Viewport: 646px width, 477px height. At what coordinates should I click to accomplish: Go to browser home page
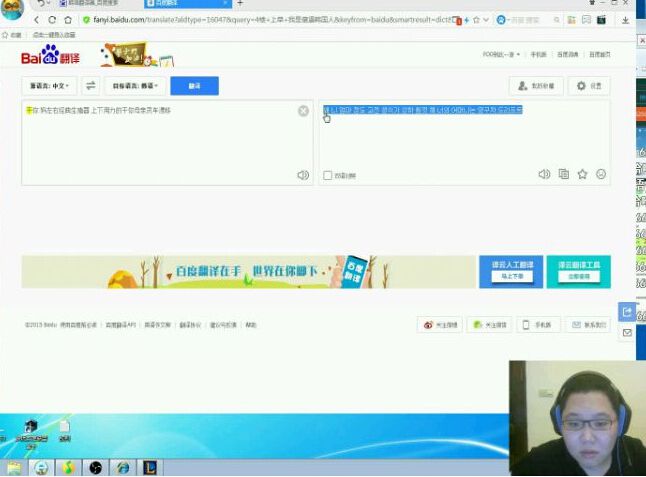(x=68, y=20)
